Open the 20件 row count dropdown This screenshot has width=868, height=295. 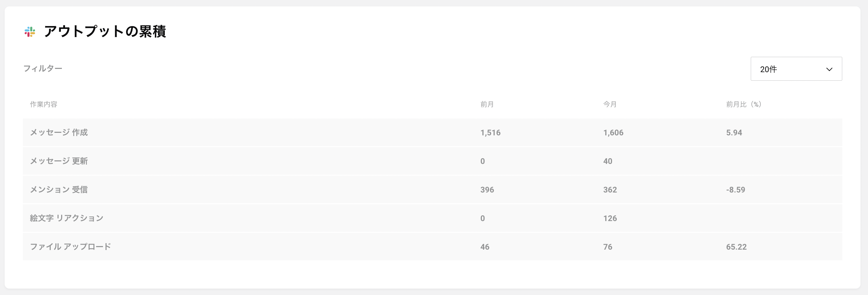tap(796, 69)
